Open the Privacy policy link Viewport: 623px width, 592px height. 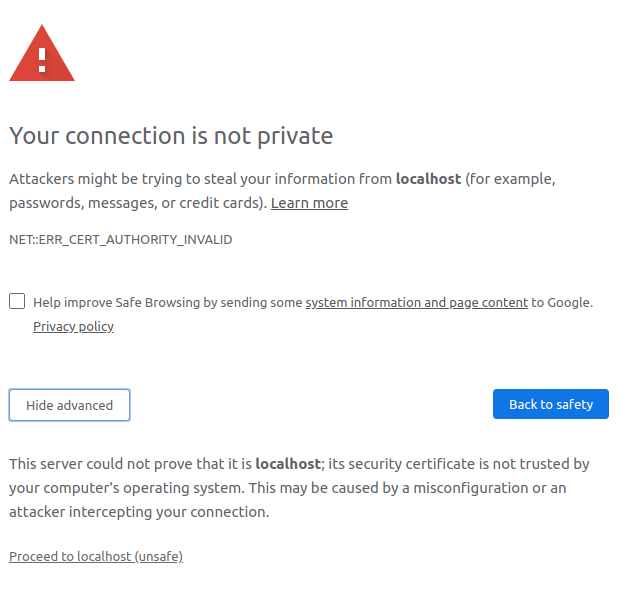click(x=73, y=327)
